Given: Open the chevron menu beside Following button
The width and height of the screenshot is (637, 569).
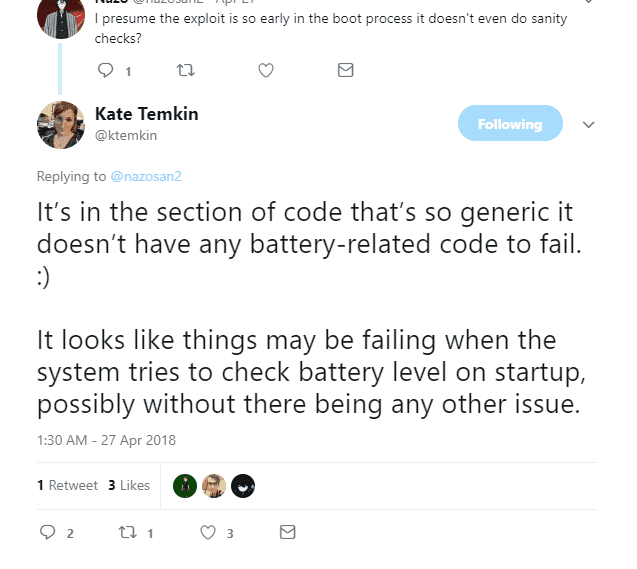Looking at the screenshot, I should click(588, 124).
